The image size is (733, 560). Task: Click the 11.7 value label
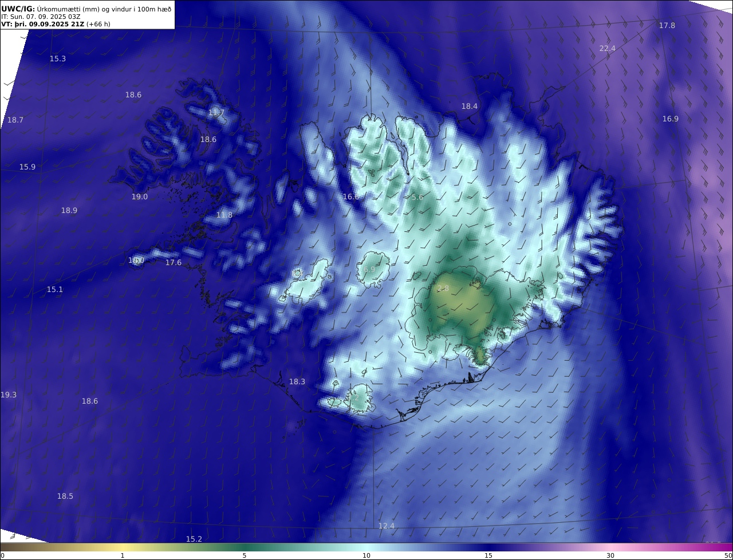click(x=216, y=112)
